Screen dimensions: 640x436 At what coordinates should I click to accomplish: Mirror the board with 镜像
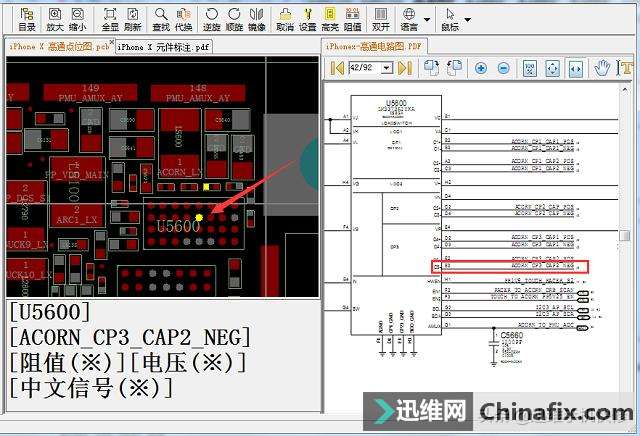point(257,19)
